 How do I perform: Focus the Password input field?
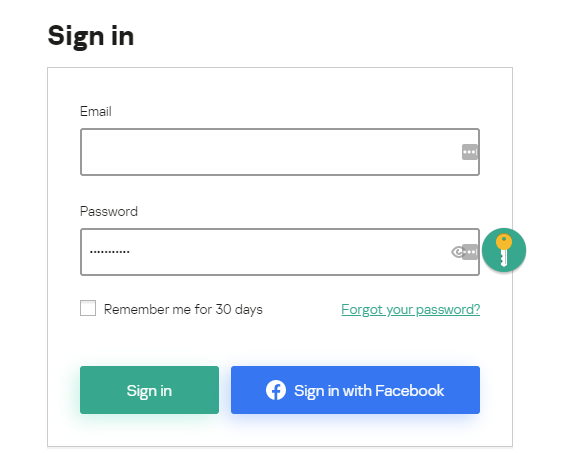(x=280, y=252)
